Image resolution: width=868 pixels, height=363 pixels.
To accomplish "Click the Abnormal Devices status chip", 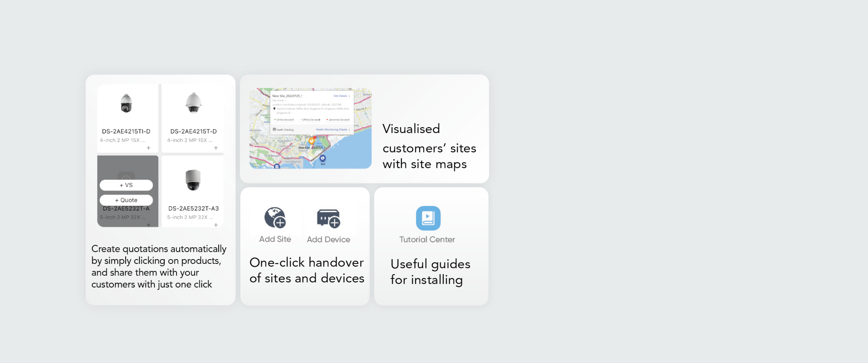I will 338,120.
